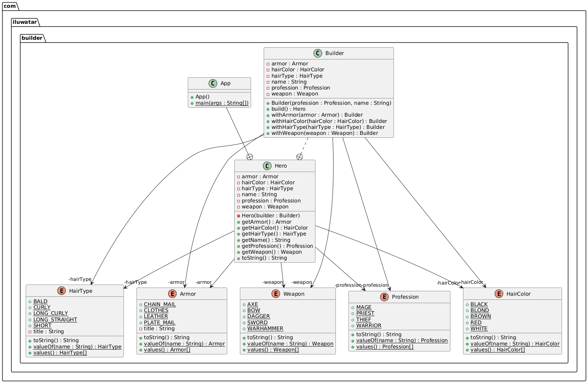The height and width of the screenshot is (383, 588).
Task: Click AXE constant in Weapon enum
Action: click(253, 304)
